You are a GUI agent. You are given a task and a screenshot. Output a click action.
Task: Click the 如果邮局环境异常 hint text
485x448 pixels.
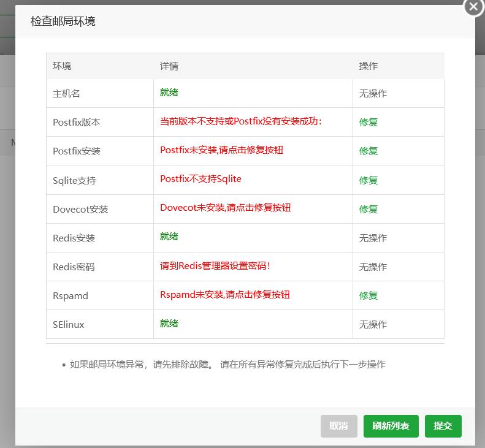pos(227,365)
